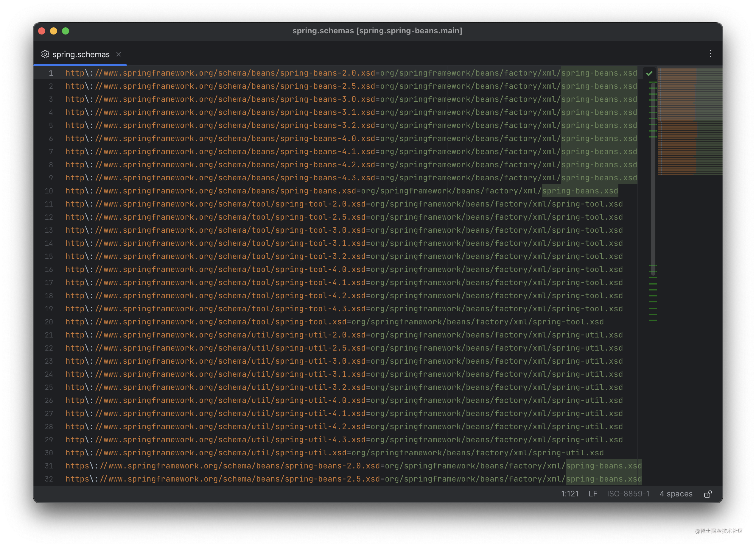Screen dimensions: 756x547
Task: Click the gear icon on spring.schemas tab
Action: click(45, 54)
